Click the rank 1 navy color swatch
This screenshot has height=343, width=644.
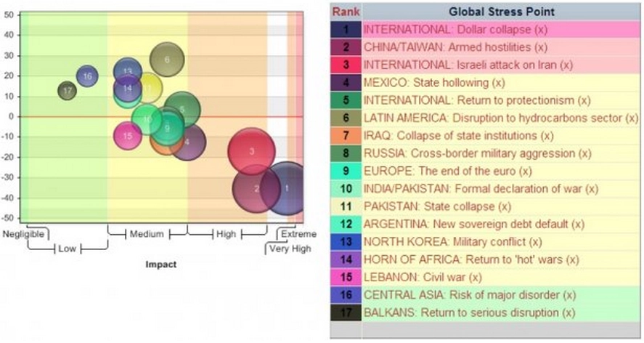346,30
